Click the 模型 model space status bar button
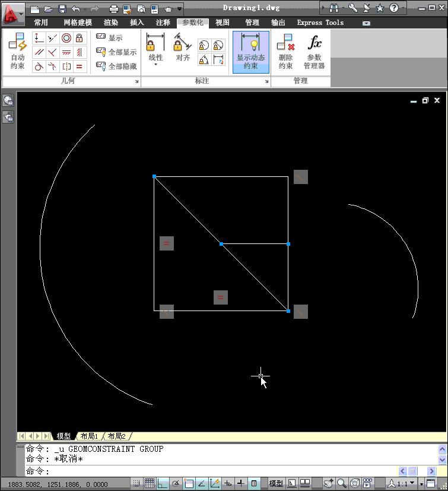448x491 pixels. 276,483
